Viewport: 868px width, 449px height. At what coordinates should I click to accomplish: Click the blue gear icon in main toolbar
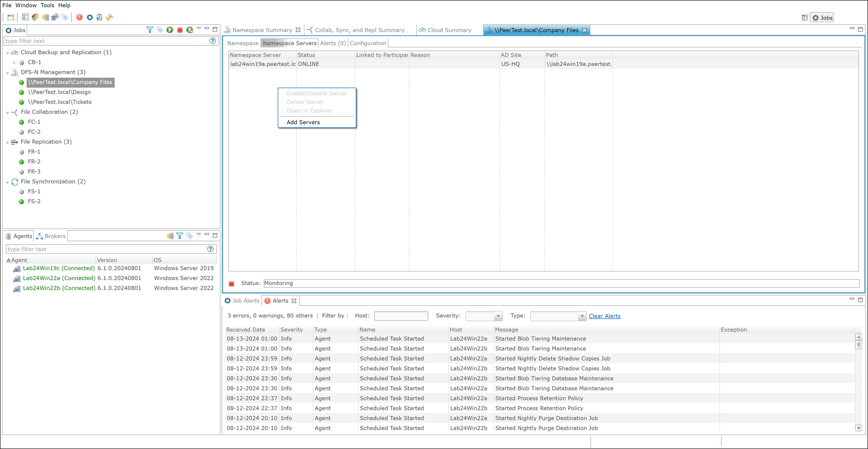pyautogui.click(x=90, y=17)
